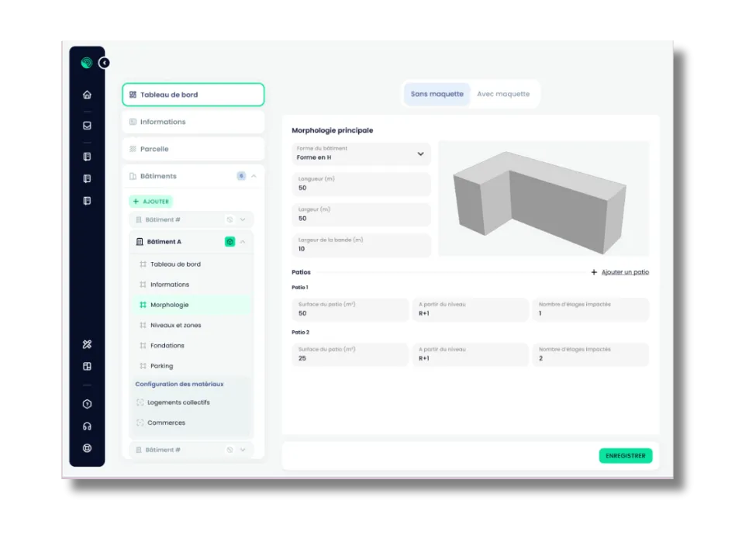Click Patio 2 Surface du patio field
The height and width of the screenshot is (542, 756).
(350, 354)
